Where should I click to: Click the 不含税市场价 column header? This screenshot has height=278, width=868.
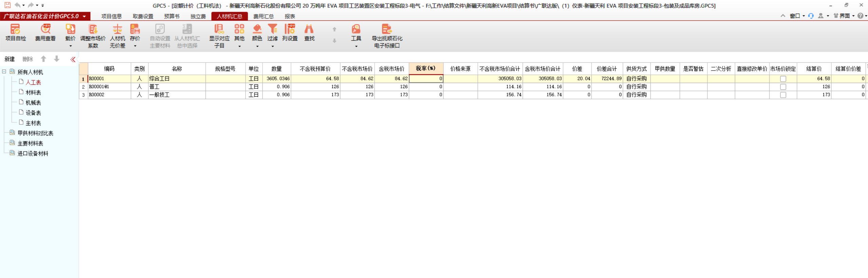pos(357,69)
